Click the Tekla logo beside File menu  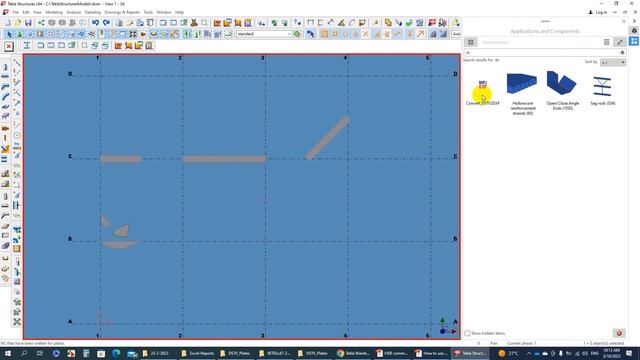pos(5,12)
